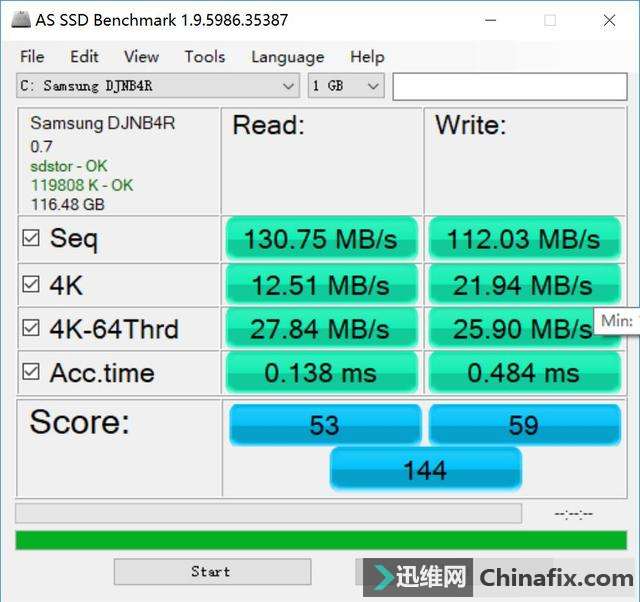Open the 1 GB test size dropdown
This screenshot has height=602, width=640.
346,86
